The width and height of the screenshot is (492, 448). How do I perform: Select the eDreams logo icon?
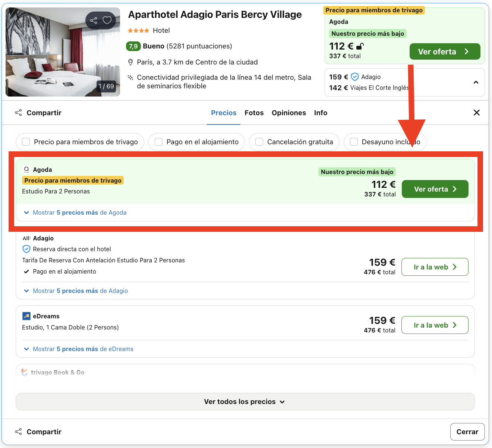click(x=26, y=316)
